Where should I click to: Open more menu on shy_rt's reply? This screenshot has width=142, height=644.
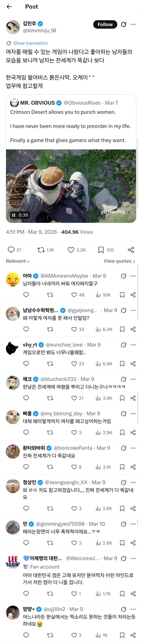coord(133,345)
